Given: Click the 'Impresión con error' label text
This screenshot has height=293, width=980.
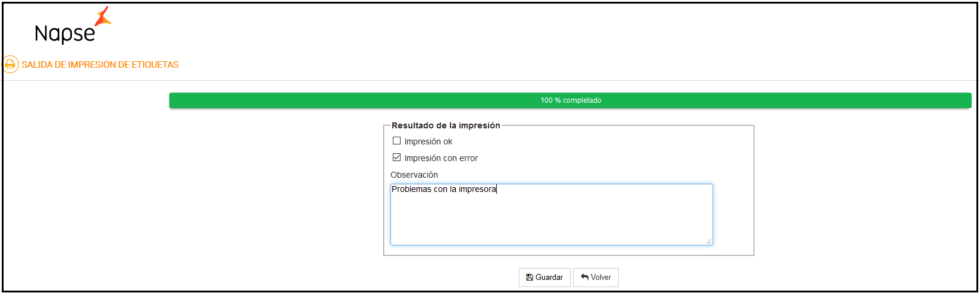Looking at the screenshot, I should pyautogui.click(x=441, y=158).
